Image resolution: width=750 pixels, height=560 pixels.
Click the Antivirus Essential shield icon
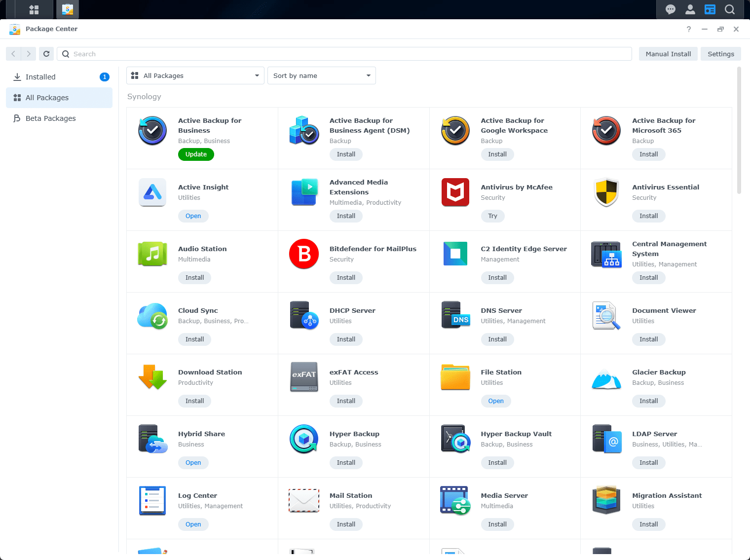pos(606,192)
